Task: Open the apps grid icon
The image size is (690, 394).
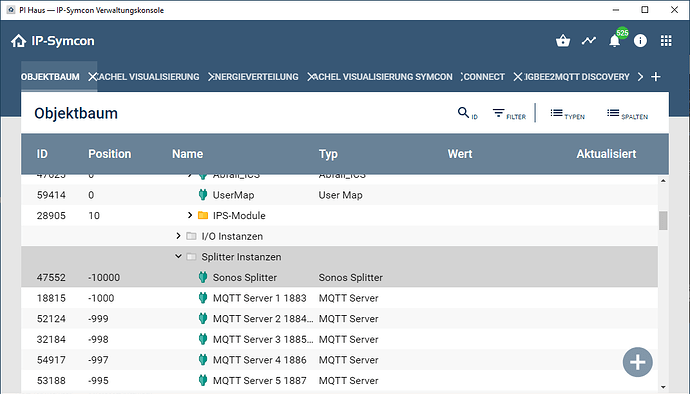Action: [x=666, y=41]
